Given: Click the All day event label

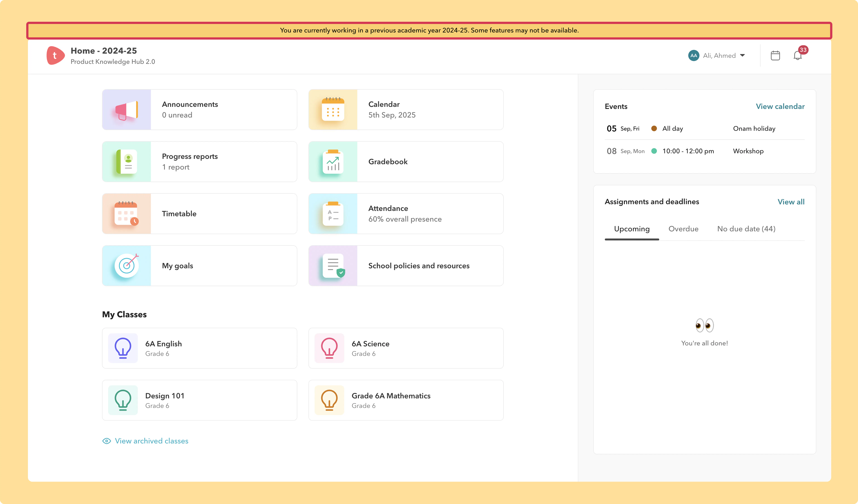Looking at the screenshot, I should pyautogui.click(x=673, y=129).
